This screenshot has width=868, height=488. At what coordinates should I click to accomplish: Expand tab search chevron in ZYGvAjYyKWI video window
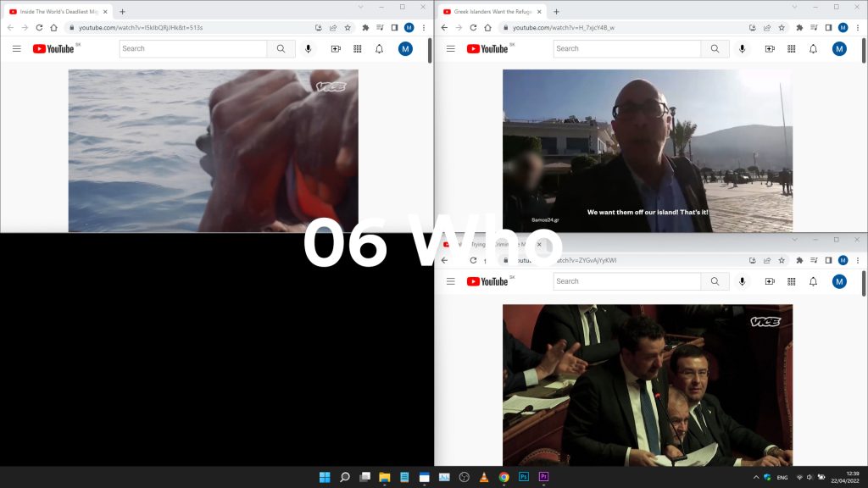point(794,240)
